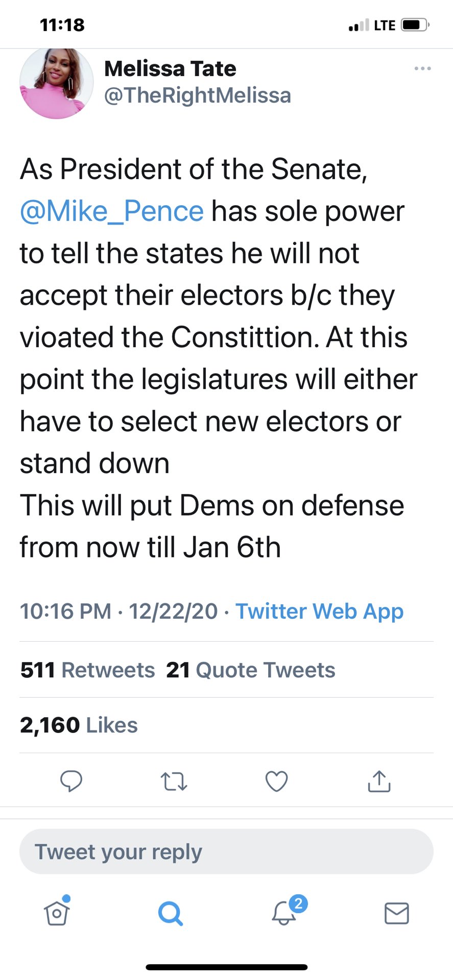
Task: Click the retweet icon on the tweet
Action: click(174, 780)
